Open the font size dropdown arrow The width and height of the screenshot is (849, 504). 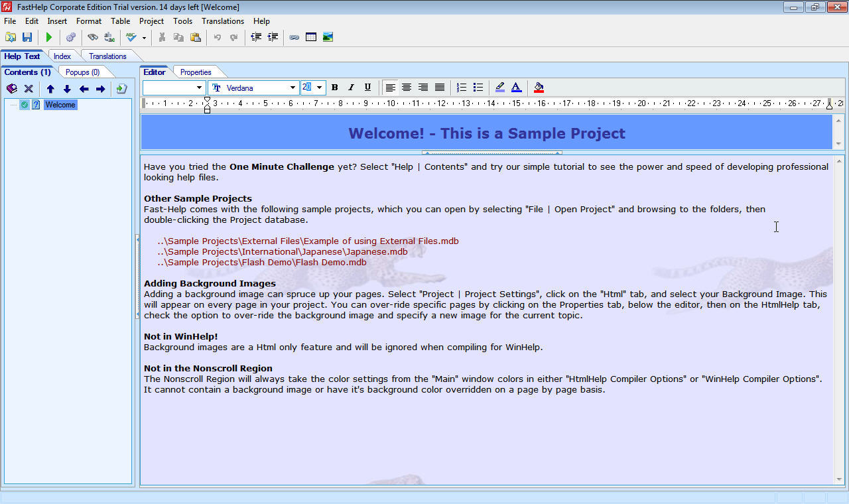coord(319,88)
